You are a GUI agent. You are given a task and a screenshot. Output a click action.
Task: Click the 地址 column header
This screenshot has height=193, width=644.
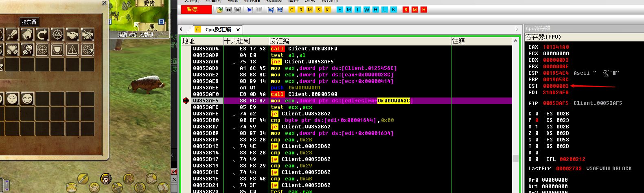(202, 41)
